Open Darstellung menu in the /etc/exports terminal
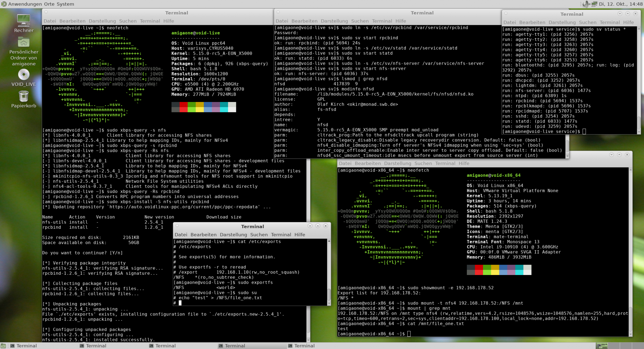 click(x=233, y=234)
